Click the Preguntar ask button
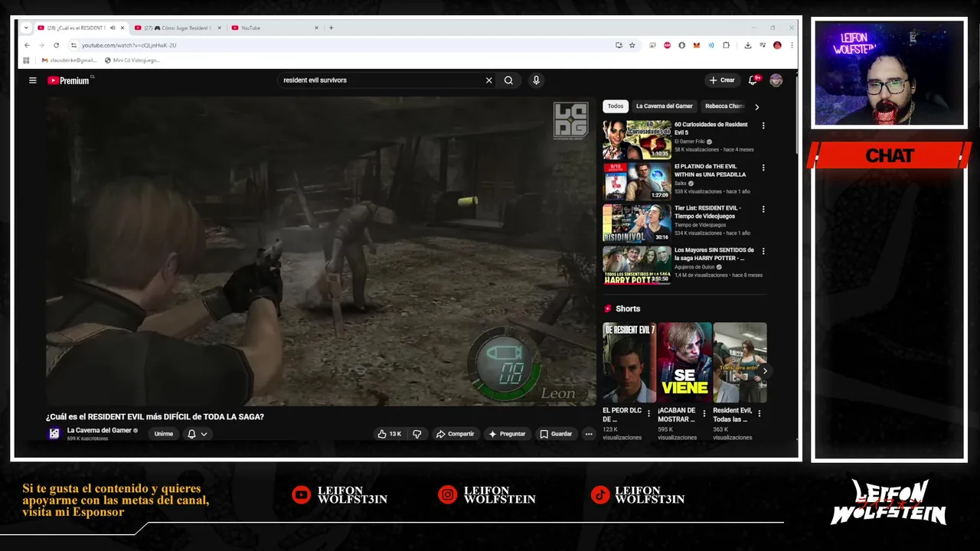980x551 pixels. (x=507, y=434)
